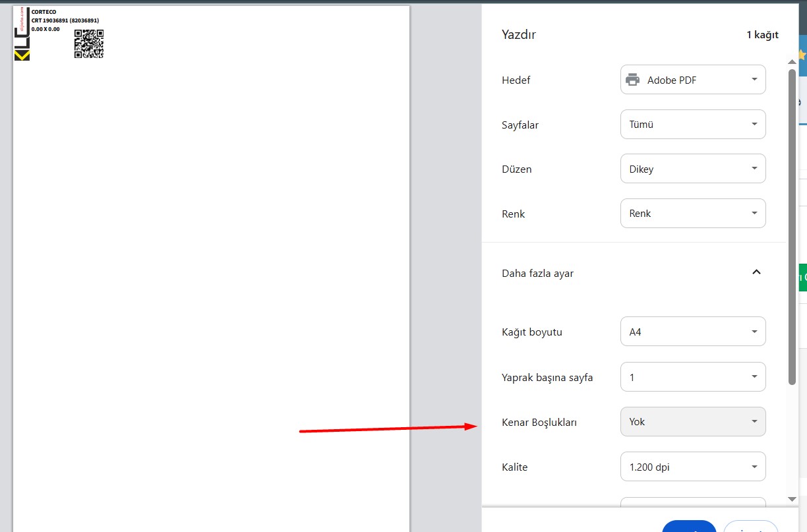807x532 pixels.
Task: Open the Düzen dropdown showing Dikey
Action: [692, 169]
